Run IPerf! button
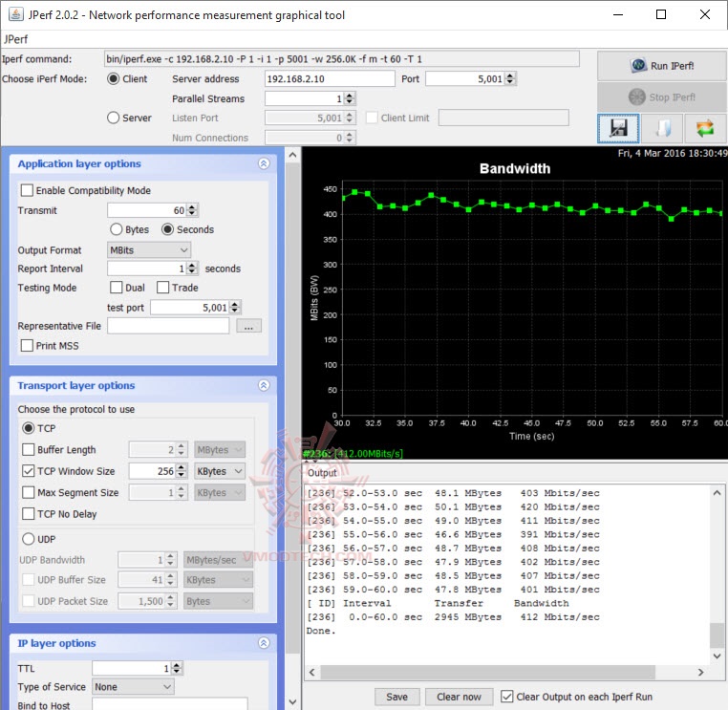The height and width of the screenshot is (710, 728). tap(662, 66)
